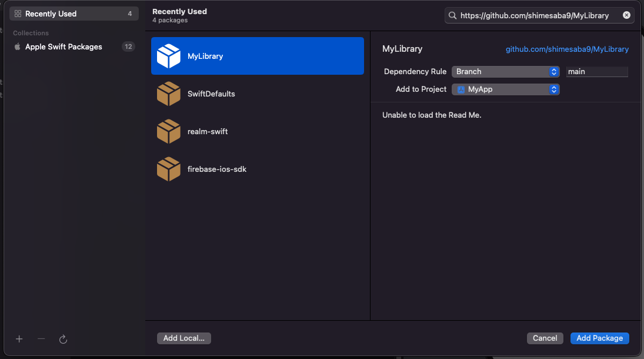Select the MyLibrary package row

[258, 56]
